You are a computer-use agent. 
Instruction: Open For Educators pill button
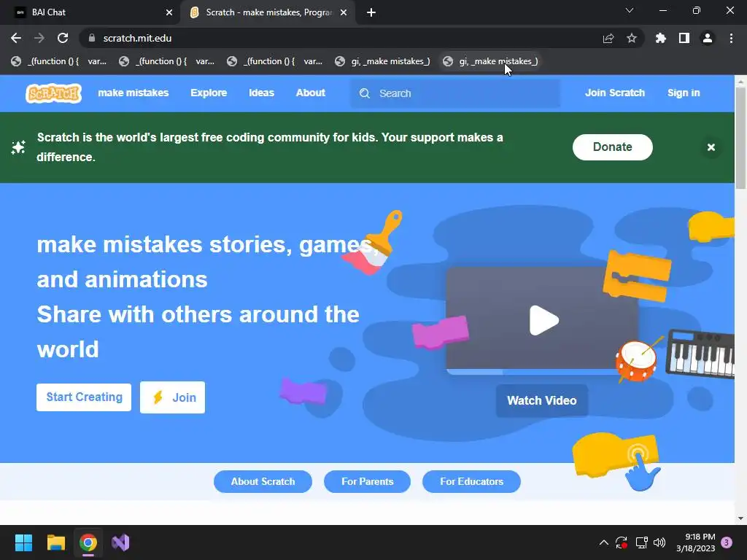pyautogui.click(x=472, y=481)
